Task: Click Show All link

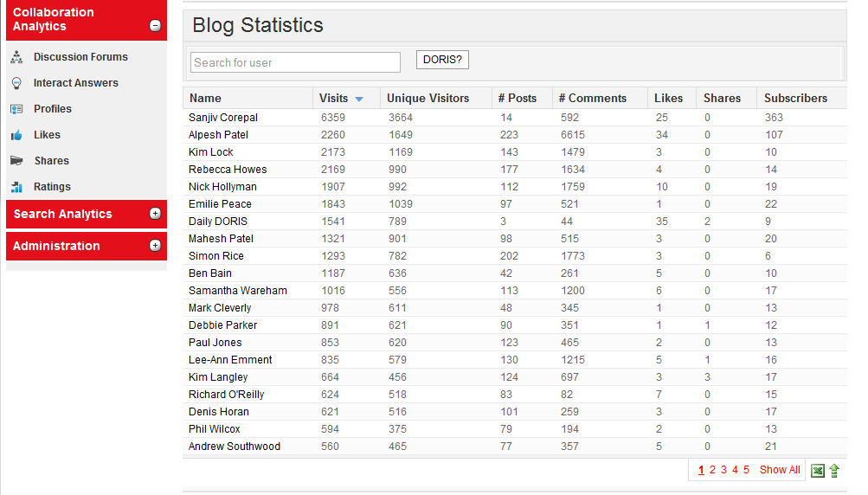Action: pos(780,470)
